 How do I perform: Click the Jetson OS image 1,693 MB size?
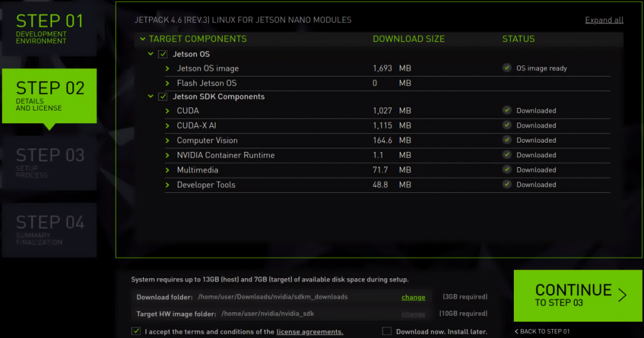[x=392, y=68]
